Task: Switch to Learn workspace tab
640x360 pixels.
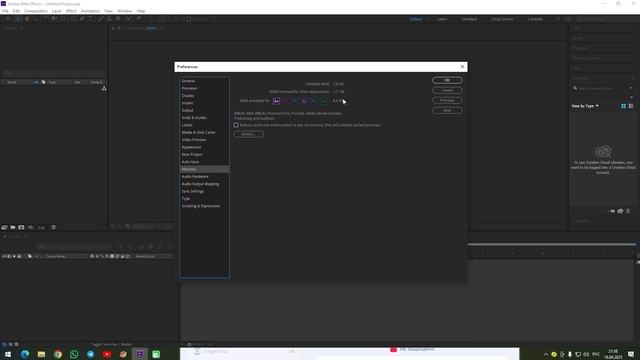Action: [x=442, y=19]
